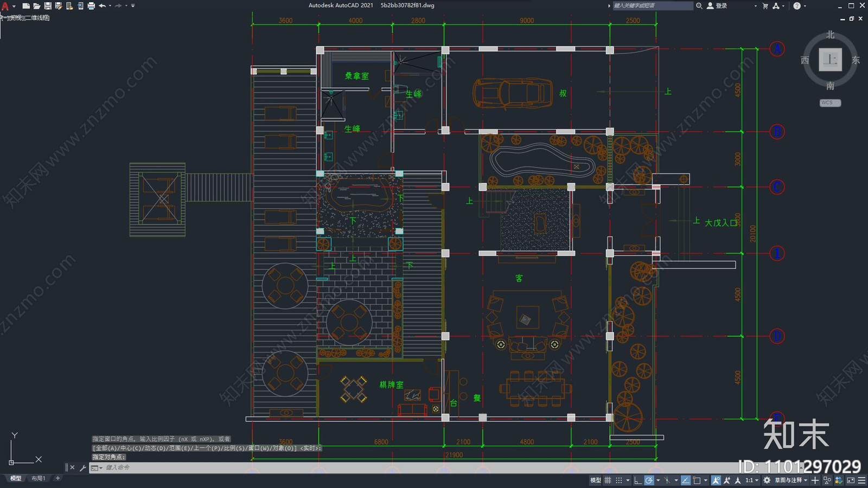Toggle object snap tracking
This screenshot has width=868, height=488.
coord(686,480)
